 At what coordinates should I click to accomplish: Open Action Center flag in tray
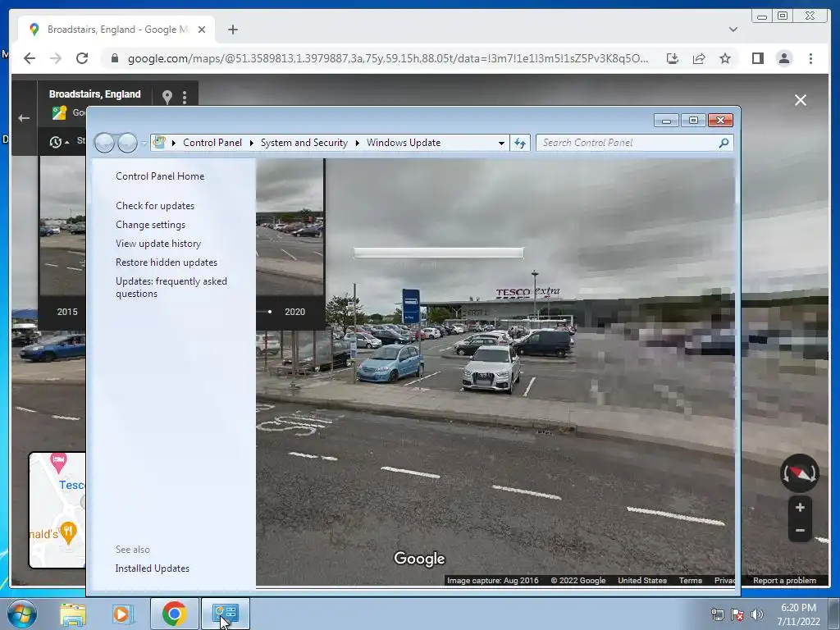(737, 614)
